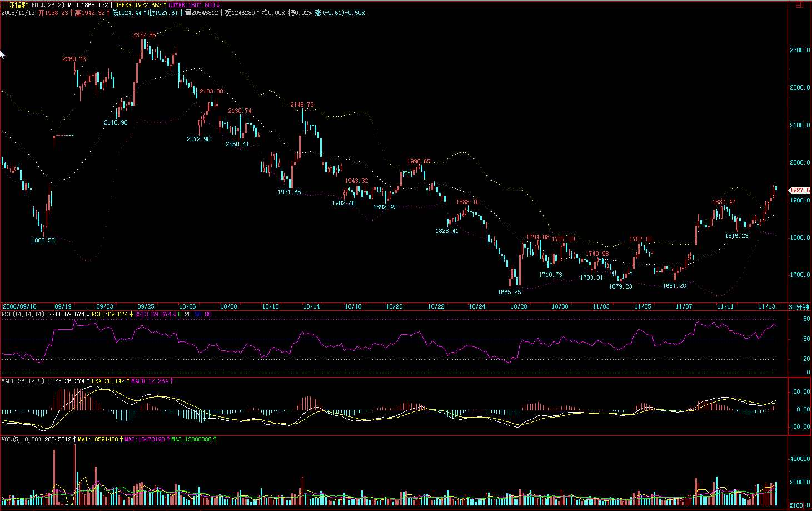Click the 2060.41 low label
This screenshot has height=511, width=812.
(237, 144)
